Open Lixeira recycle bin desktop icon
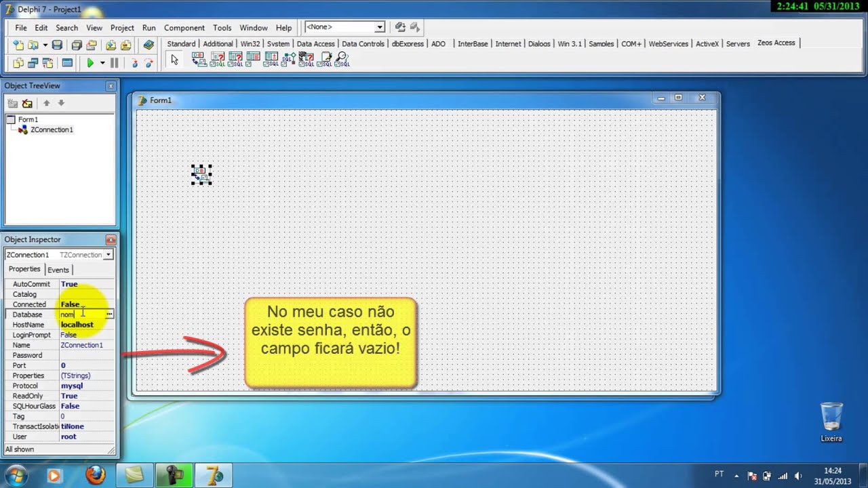The image size is (868, 488). 831,422
